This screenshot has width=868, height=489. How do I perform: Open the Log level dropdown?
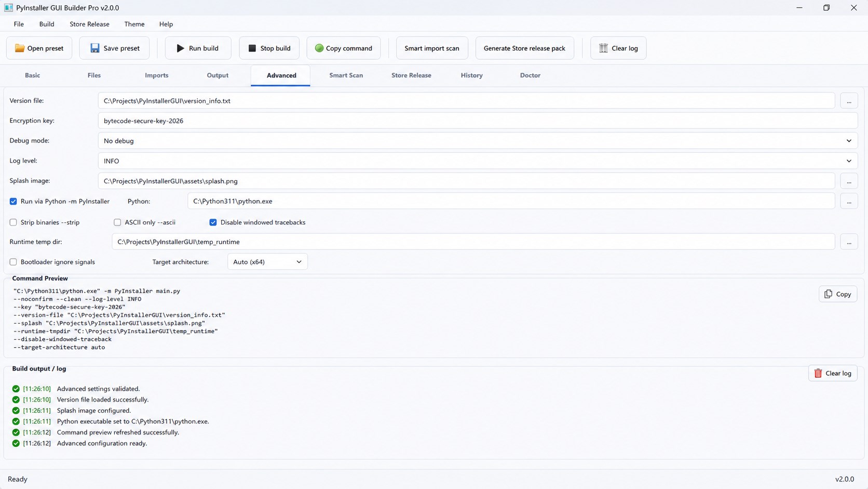(x=478, y=161)
